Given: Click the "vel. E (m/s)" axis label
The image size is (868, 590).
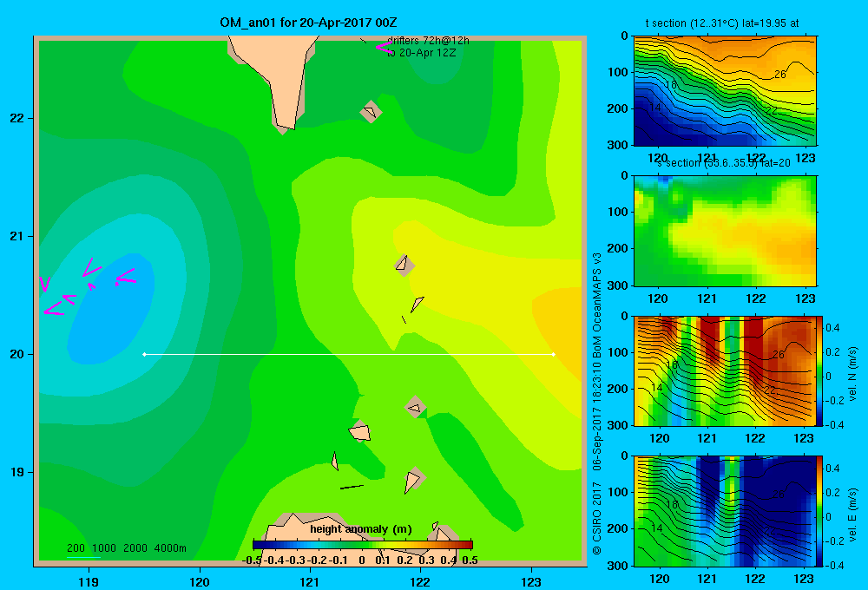Looking at the screenshot, I should coord(852,514).
